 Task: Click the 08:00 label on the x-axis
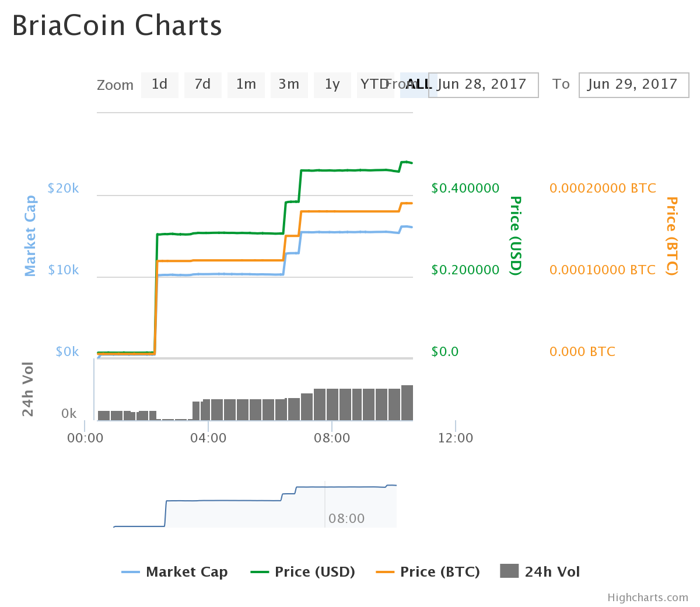point(333,437)
